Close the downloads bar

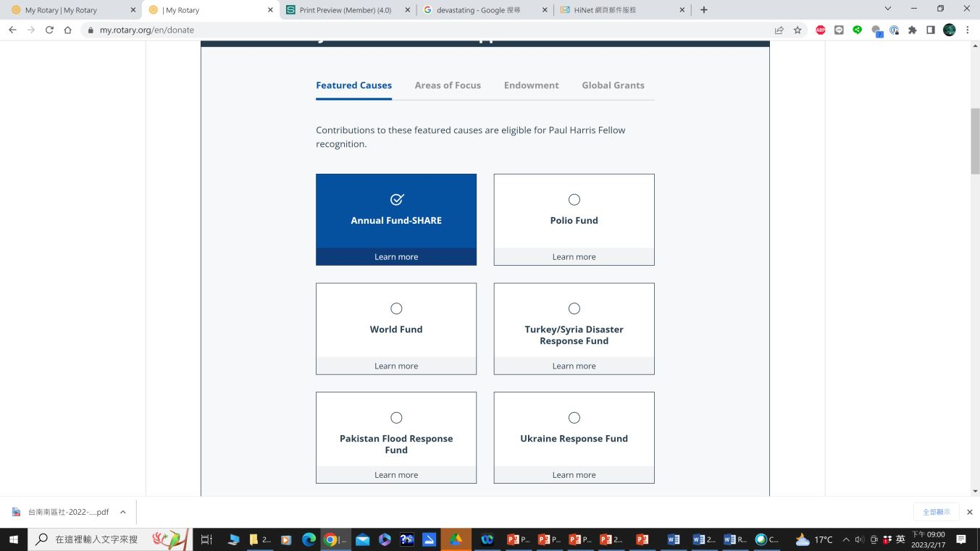pos(970,512)
